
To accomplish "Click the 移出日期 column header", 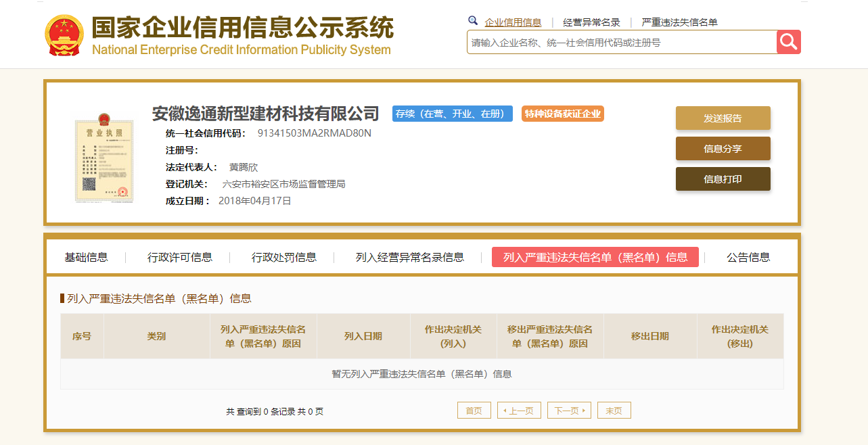I will click(650, 336).
